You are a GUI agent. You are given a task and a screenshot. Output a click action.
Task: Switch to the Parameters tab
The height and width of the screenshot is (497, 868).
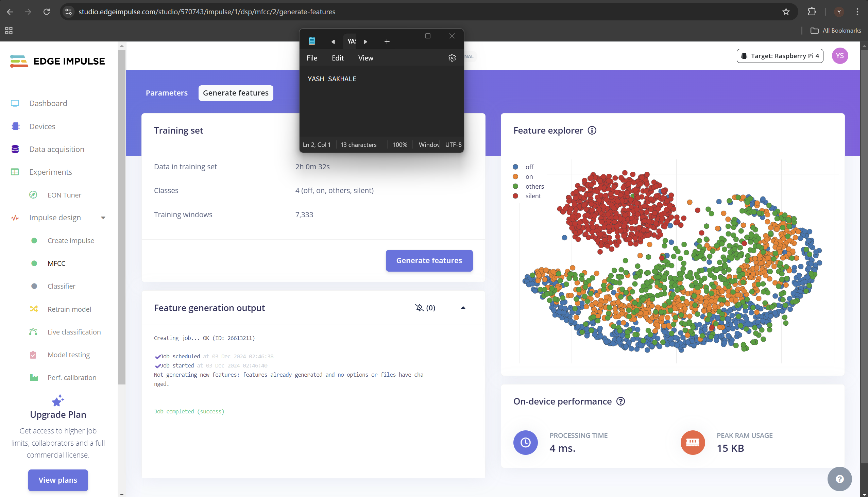pyautogui.click(x=167, y=93)
